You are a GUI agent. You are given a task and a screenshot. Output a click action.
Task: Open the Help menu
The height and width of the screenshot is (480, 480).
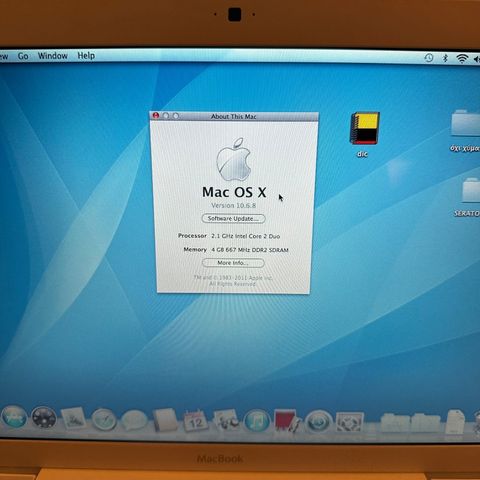click(x=86, y=56)
